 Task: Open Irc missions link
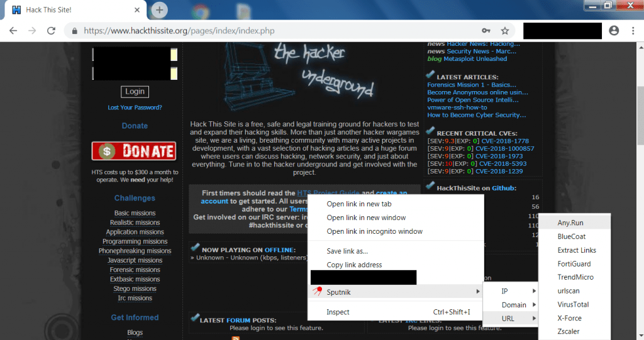pos(135,298)
